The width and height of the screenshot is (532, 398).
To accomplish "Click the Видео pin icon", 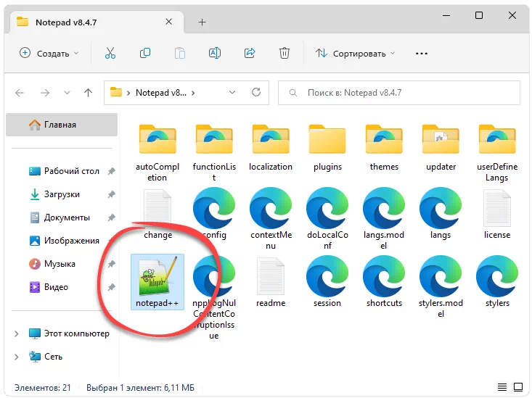I will 111,288.
